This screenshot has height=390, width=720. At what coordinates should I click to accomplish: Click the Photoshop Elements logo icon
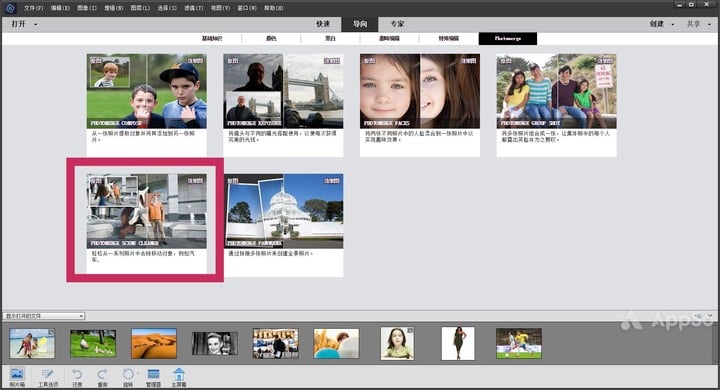pyautogui.click(x=10, y=8)
